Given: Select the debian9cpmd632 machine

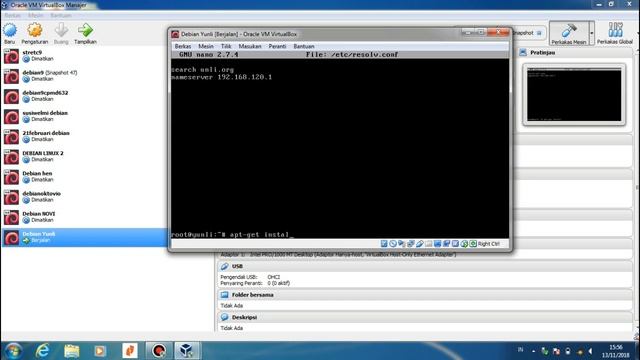Looking at the screenshot, I should click(x=84, y=96).
